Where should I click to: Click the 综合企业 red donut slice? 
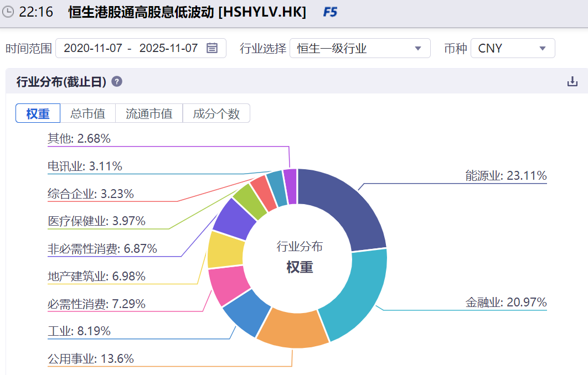point(264,192)
